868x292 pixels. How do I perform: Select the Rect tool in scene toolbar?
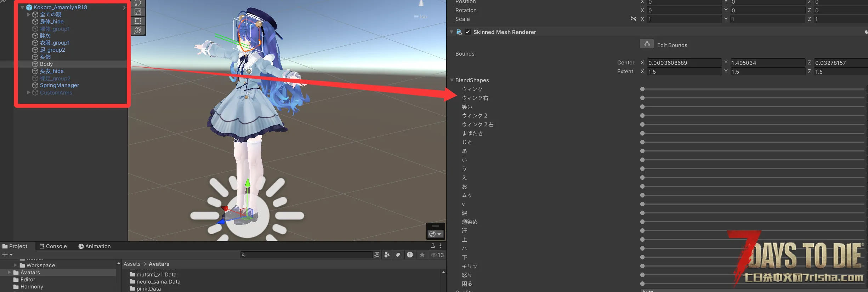pyautogui.click(x=138, y=21)
